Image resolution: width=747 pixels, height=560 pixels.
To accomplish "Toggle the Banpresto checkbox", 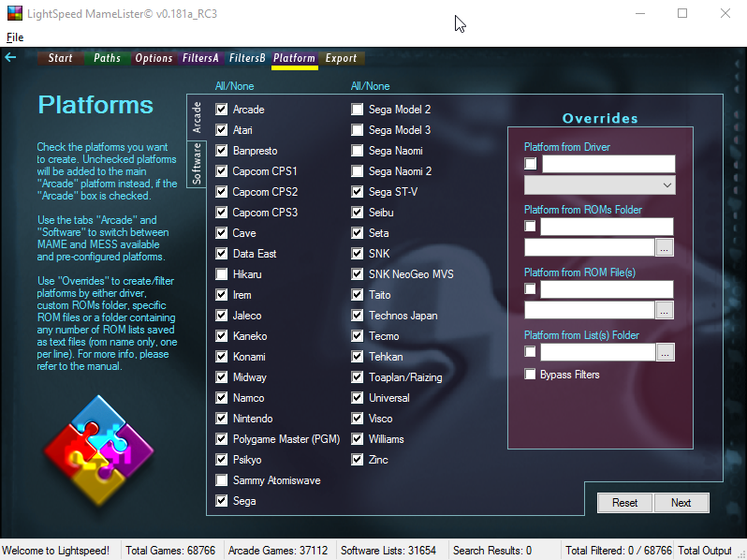I will [222, 150].
